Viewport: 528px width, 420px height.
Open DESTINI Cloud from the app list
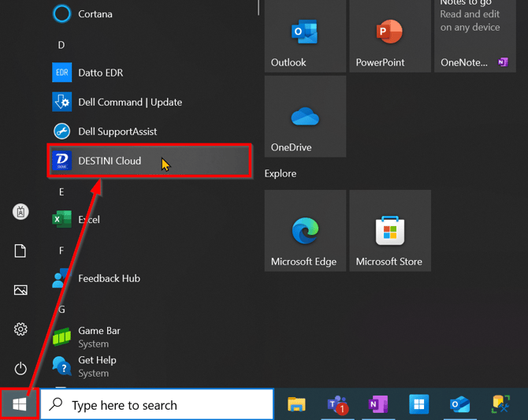[110, 161]
